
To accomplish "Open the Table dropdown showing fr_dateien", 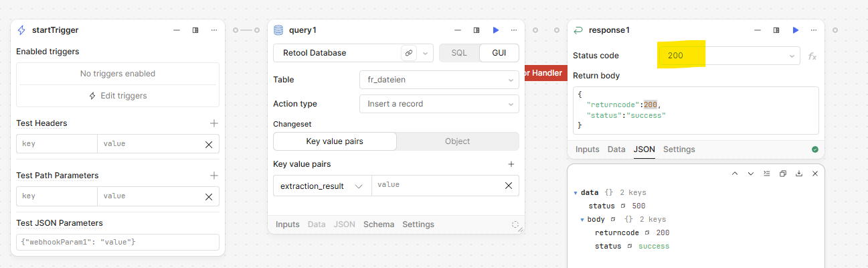I will tap(438, 80).
